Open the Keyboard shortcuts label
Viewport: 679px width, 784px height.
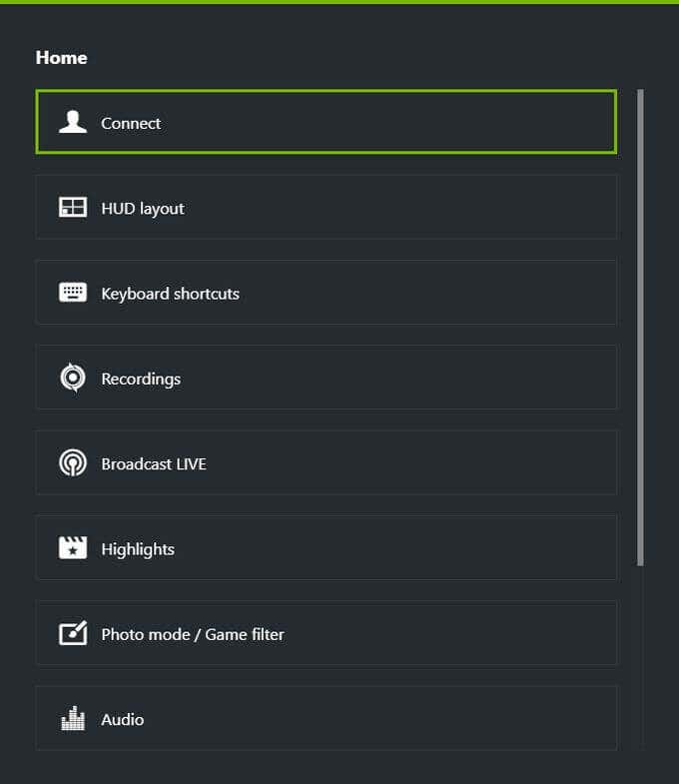170,294
